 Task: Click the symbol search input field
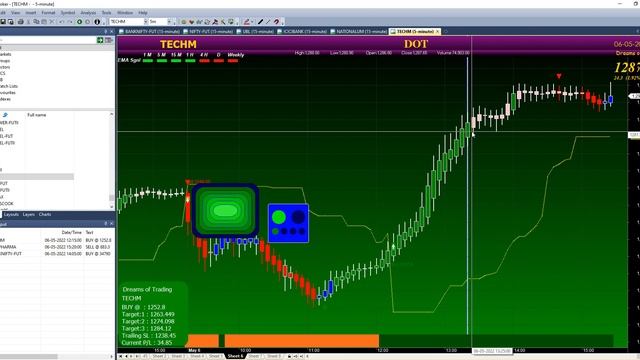click(48, 40)
